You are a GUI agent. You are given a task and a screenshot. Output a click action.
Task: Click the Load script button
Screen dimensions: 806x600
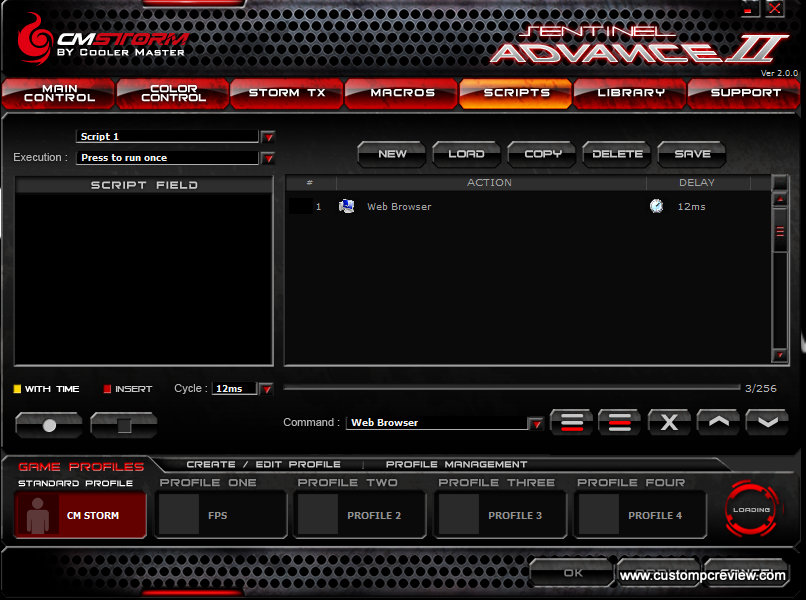(x=466, y=154)
